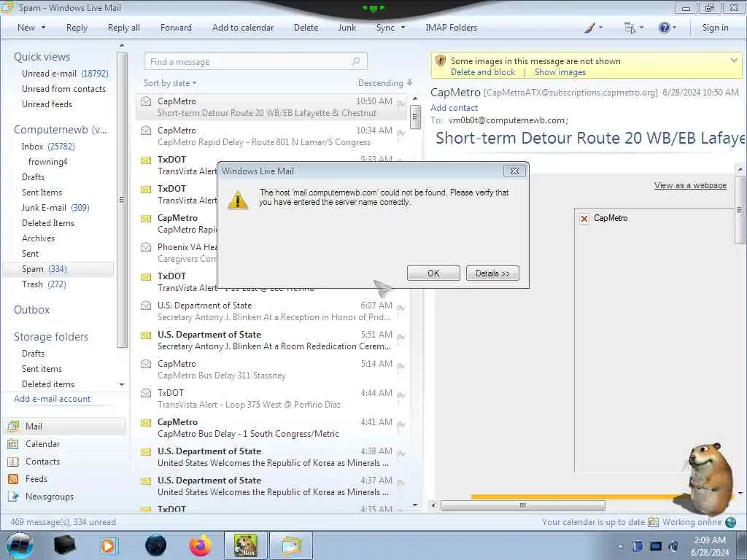Open the Inbox (25782) folder
This screenshot has width=747, height=560.
click(48, 146)
